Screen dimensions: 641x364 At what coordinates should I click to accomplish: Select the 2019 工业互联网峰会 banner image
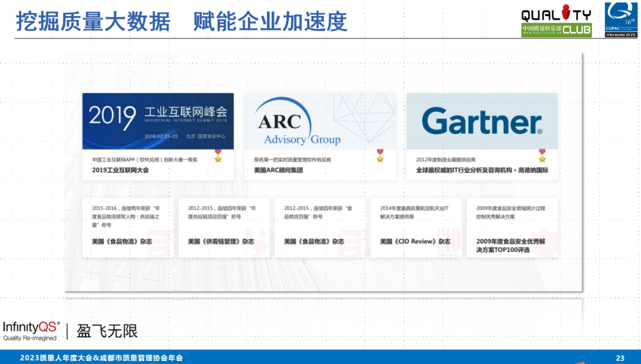coord(158,121)
